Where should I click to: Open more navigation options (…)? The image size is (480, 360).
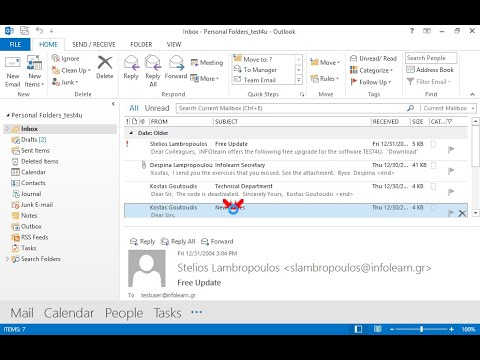coord(196,312)
